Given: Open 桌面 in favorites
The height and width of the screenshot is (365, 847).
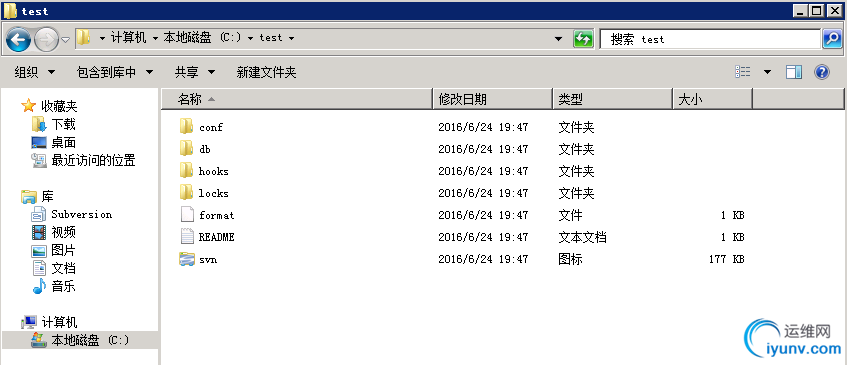Looking at the screenshot, I should pyautogui.click(x=64, y=143).
